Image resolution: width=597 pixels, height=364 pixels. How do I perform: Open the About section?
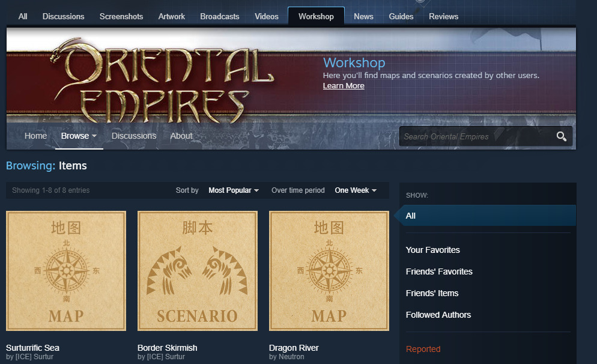click(x=181, y=136)
